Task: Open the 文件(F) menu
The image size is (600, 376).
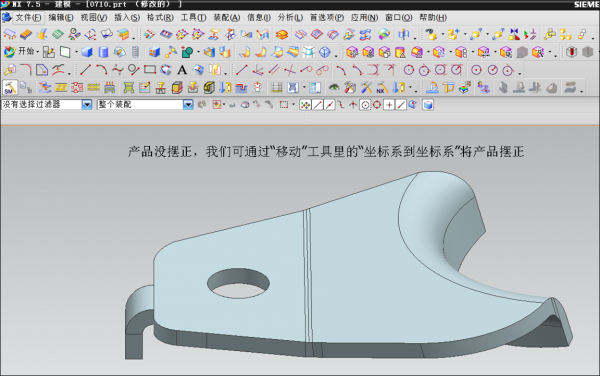Action: pyautogui.click(x=28, y=18)
